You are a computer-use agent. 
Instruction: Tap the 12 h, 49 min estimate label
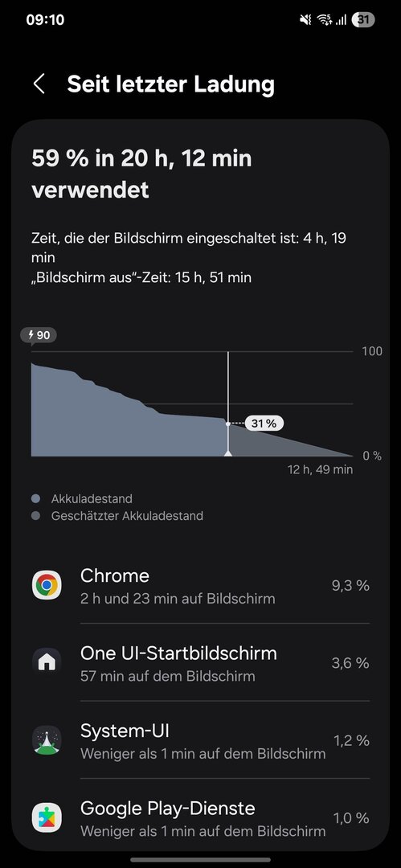point(320,470)
